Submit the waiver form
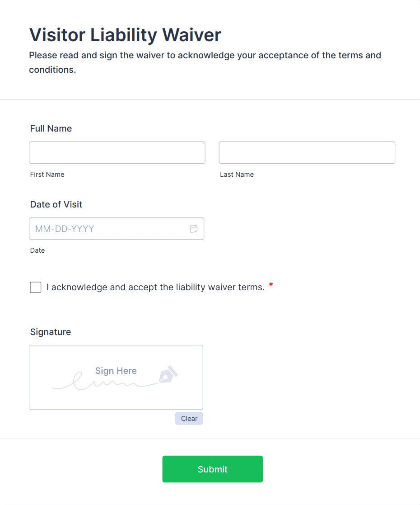 (x=212, y=469)
